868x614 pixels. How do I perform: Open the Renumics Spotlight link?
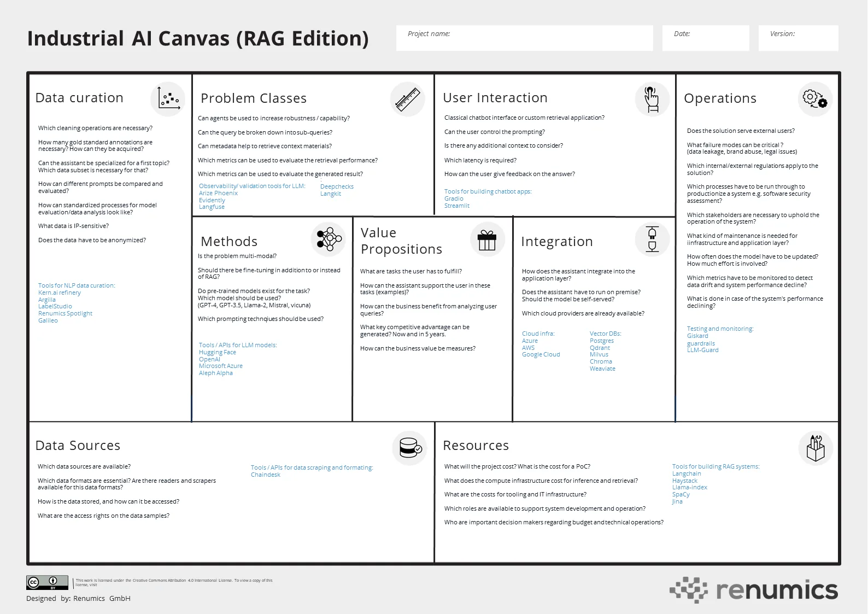pyautogui.click(x=65, y=313)
